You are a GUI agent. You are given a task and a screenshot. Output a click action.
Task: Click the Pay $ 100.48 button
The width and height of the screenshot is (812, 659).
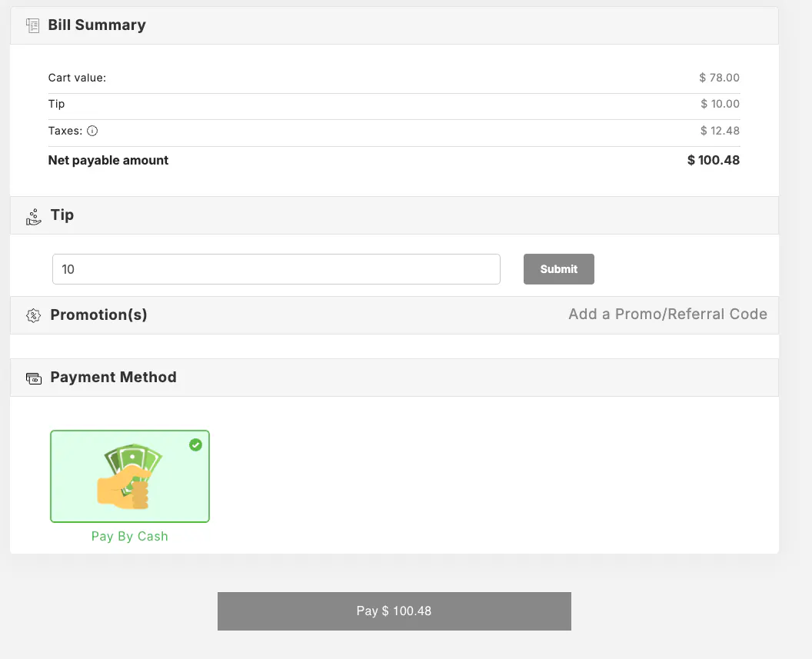pos(394,611)
